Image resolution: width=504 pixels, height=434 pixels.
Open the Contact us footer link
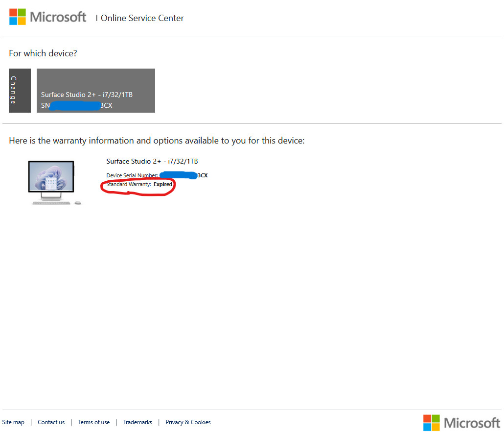[51, 422]
